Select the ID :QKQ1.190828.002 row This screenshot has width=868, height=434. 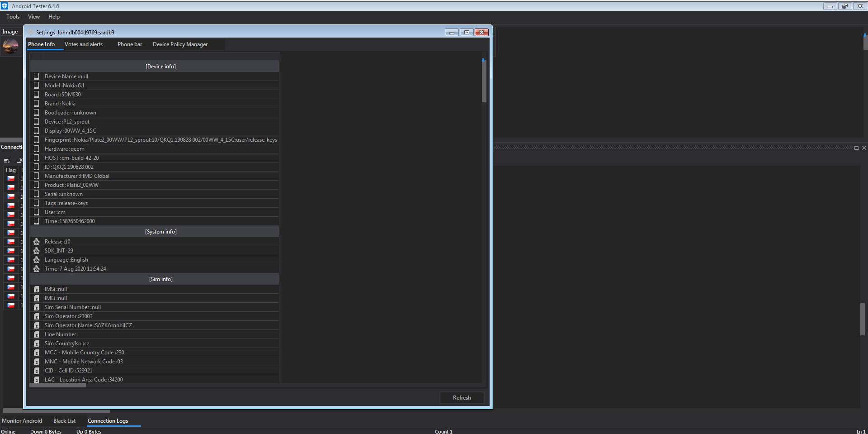coord(154,167)
